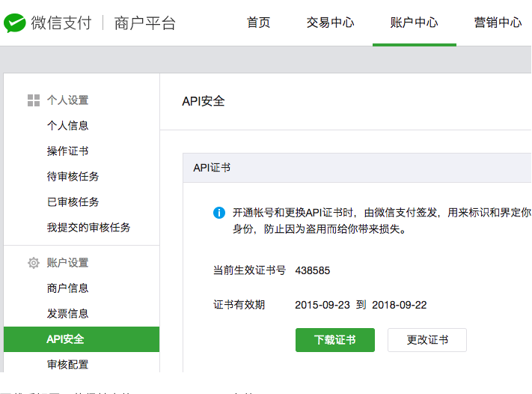View 待审核任务 in the sidebar
The image size is (532, 394).
point(73,177)
